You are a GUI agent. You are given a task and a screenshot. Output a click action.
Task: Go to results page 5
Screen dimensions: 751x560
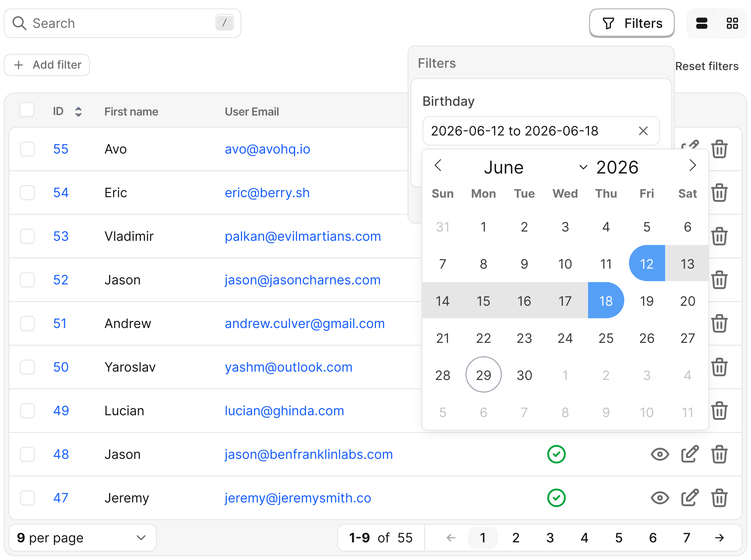tap(618, 538)
